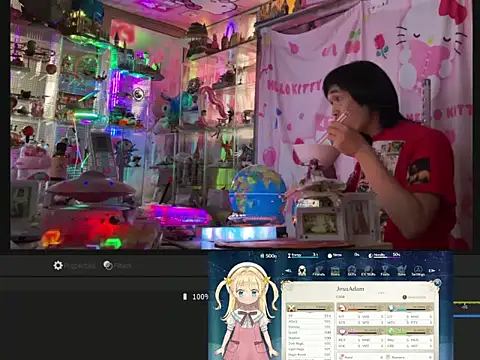This screenshot has width=480, height=360.
Task: Click the Filters overlapping-circles icon
Action: [108, 266]
